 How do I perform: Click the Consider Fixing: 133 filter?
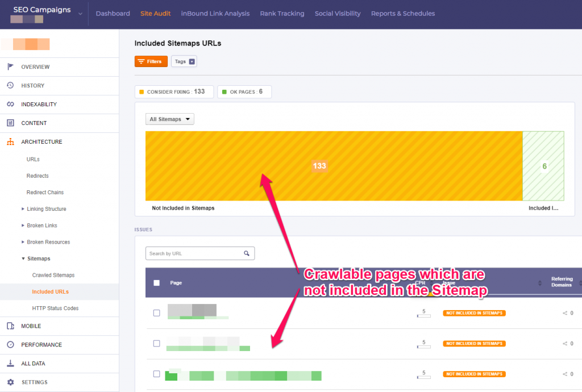pos(174,91)
